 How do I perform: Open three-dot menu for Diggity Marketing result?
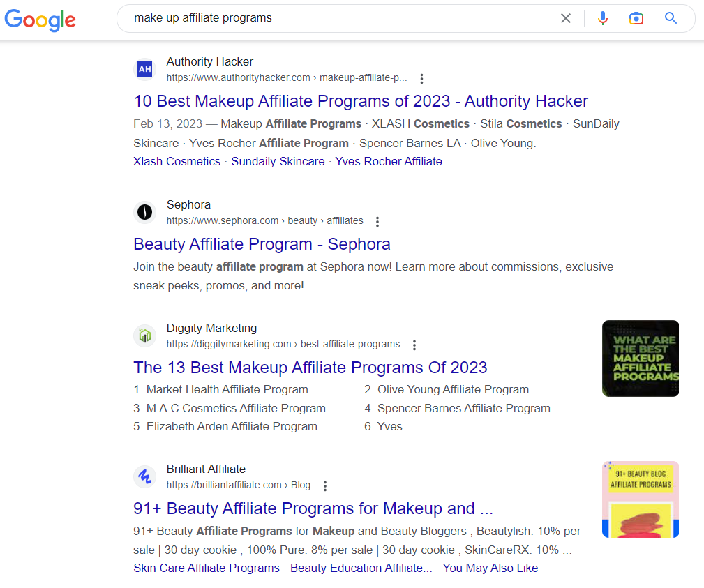point(414,345)
